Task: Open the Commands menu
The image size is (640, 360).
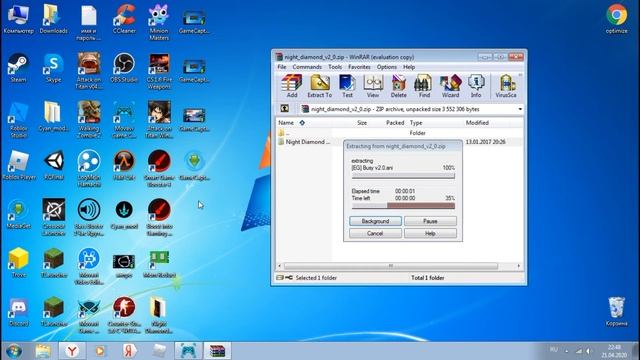Action: point(307,67)
